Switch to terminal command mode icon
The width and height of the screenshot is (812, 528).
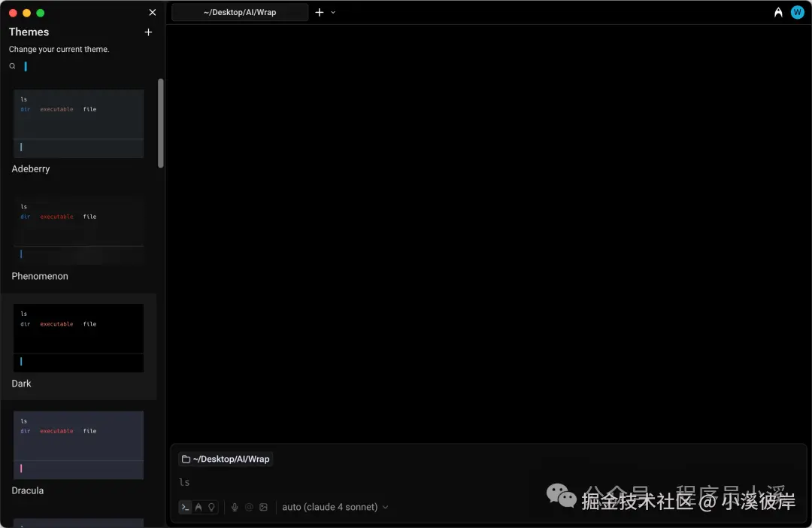coord(185,507)
